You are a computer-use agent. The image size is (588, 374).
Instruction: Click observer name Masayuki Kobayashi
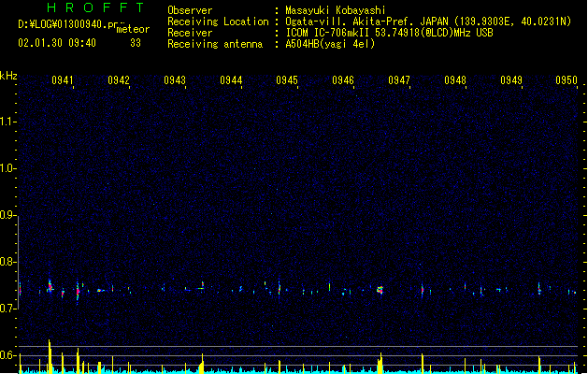pos(336,10)
